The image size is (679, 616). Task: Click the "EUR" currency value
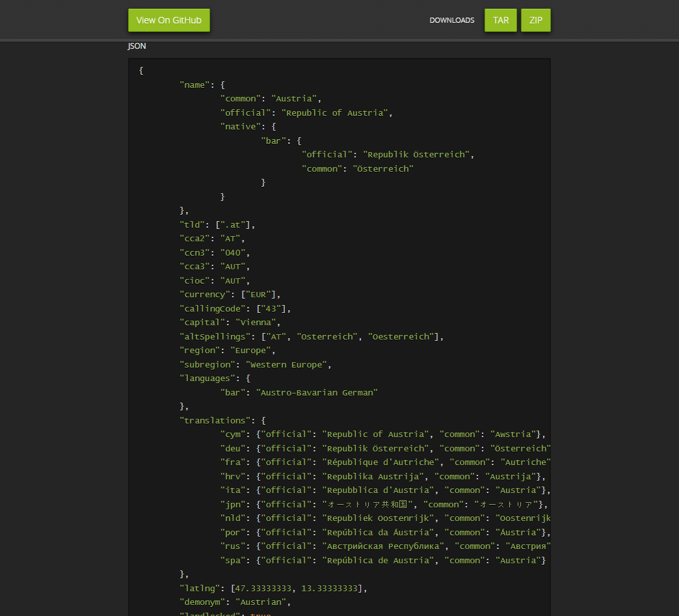pyautogui.click(x=259, y=295)
